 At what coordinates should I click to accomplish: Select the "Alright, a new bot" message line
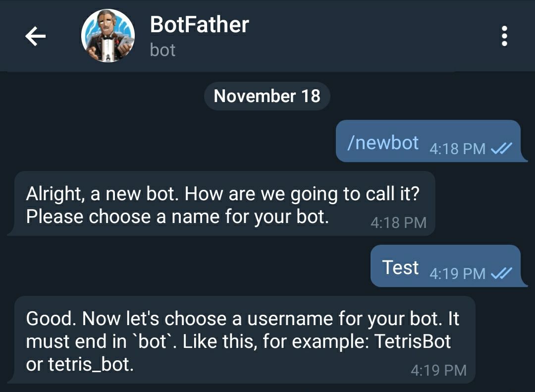point(222,193)
